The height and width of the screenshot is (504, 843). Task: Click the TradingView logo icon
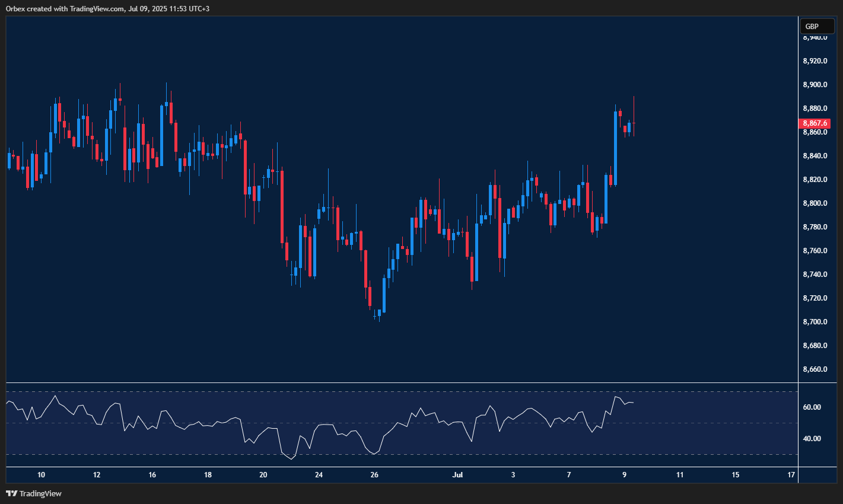click(x=11, y=493)
